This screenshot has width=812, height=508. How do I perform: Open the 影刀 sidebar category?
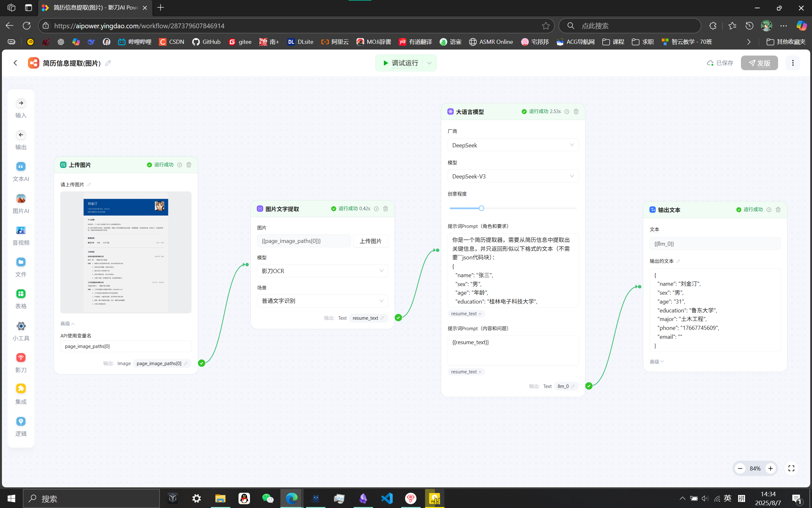pos(21,363)
